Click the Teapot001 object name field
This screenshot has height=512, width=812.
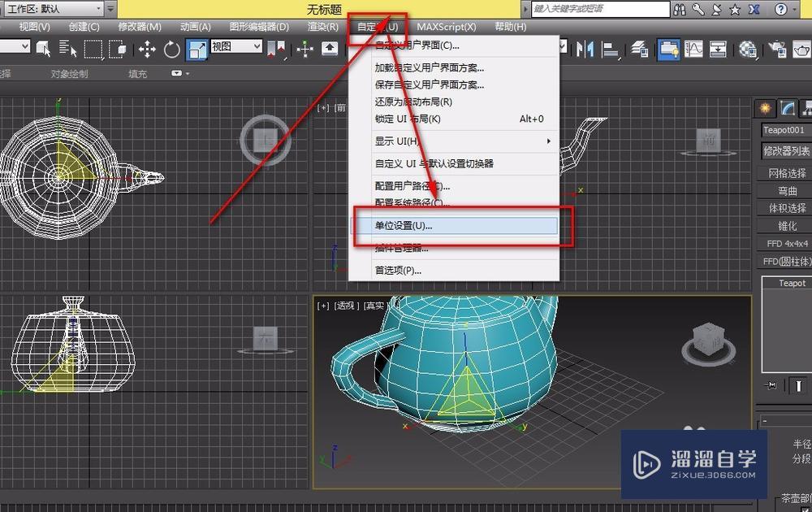tap(786, 130)
